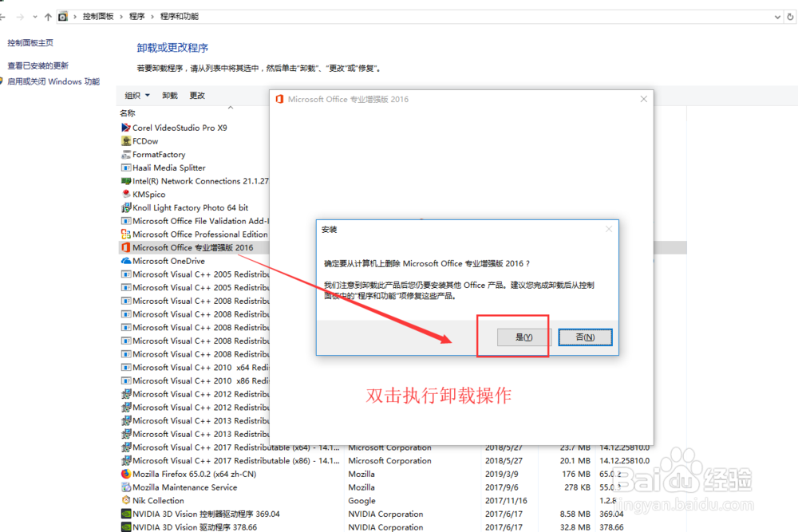Open the 组织 dropdown menu

[x=137, y=95]
